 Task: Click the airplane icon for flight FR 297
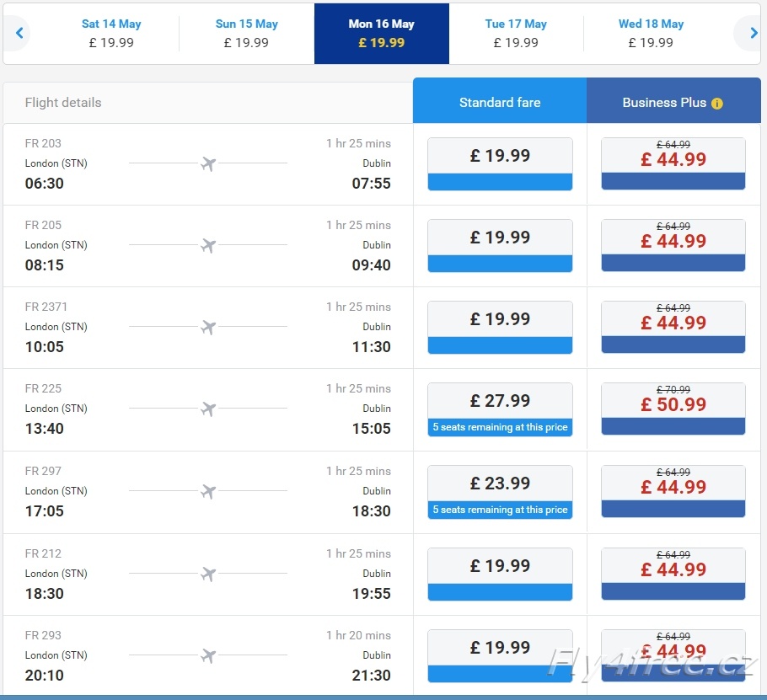click(x=208, y=491)
